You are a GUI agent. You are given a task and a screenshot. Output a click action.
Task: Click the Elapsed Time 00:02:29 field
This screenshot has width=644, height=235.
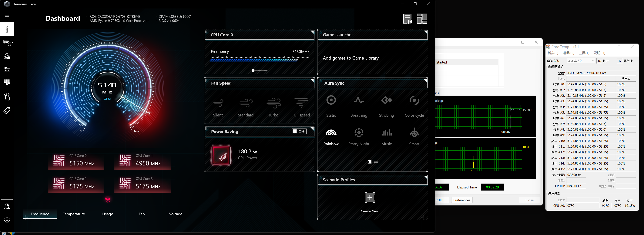click(x=492, y=187)
